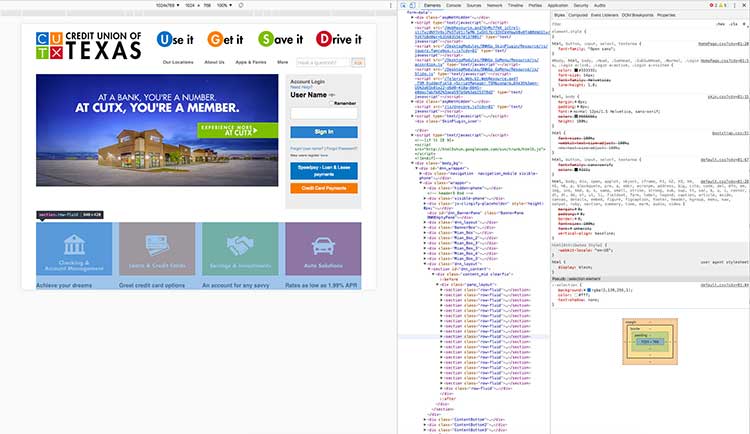Click in the 'Have a question?' search field
The image size is (750, 434).
pos(323,62)
